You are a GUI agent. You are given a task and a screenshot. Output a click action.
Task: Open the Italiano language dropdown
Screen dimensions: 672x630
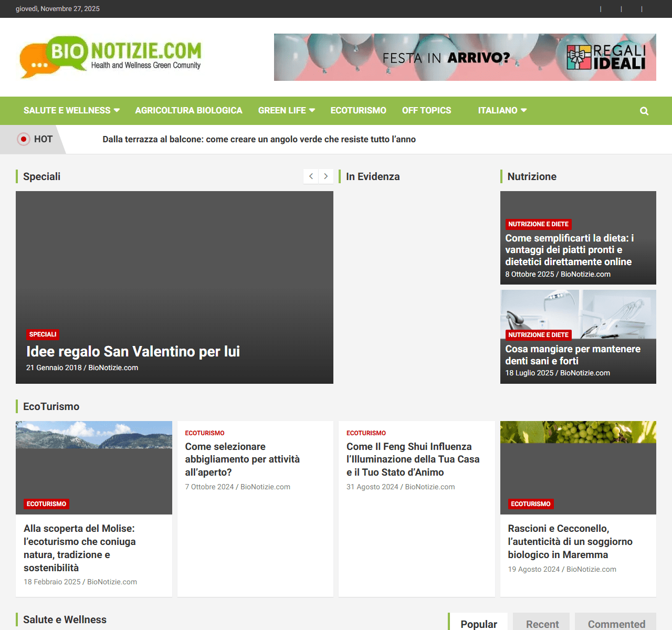[502, 111]
